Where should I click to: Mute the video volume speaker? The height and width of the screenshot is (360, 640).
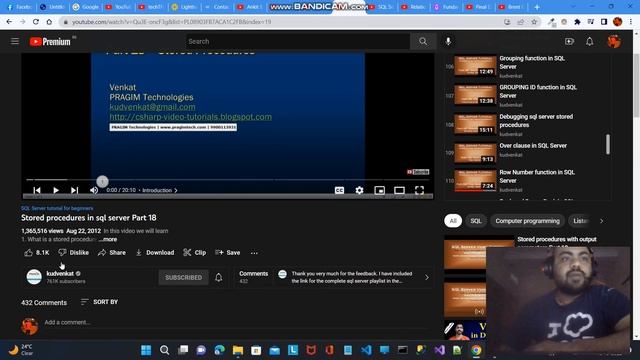point(94,190)
